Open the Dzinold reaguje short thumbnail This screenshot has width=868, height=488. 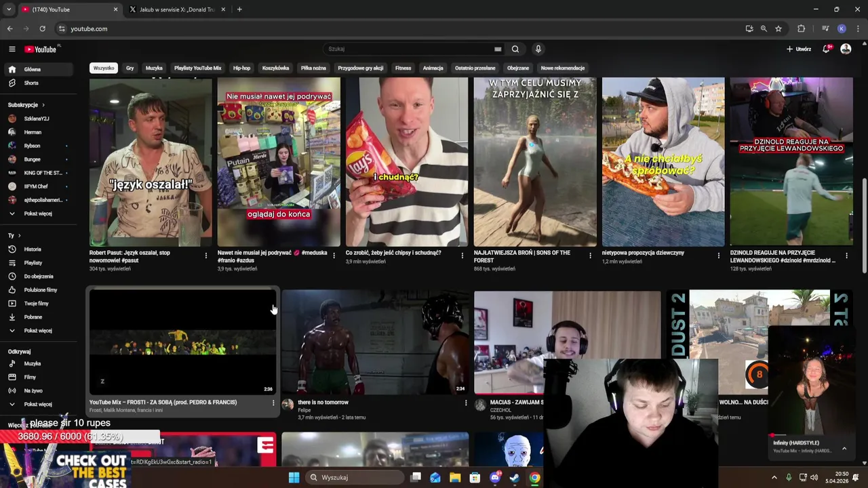[791, 161]
